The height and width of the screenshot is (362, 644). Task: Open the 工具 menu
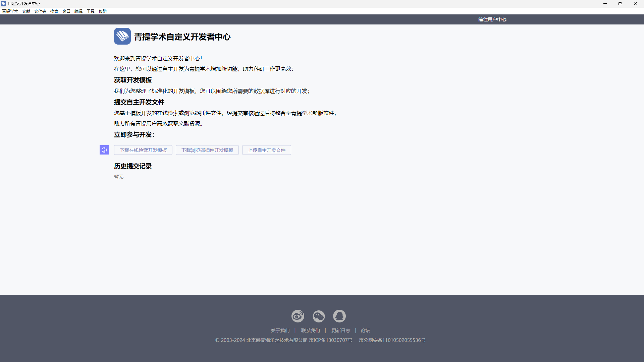click(91, 11)
